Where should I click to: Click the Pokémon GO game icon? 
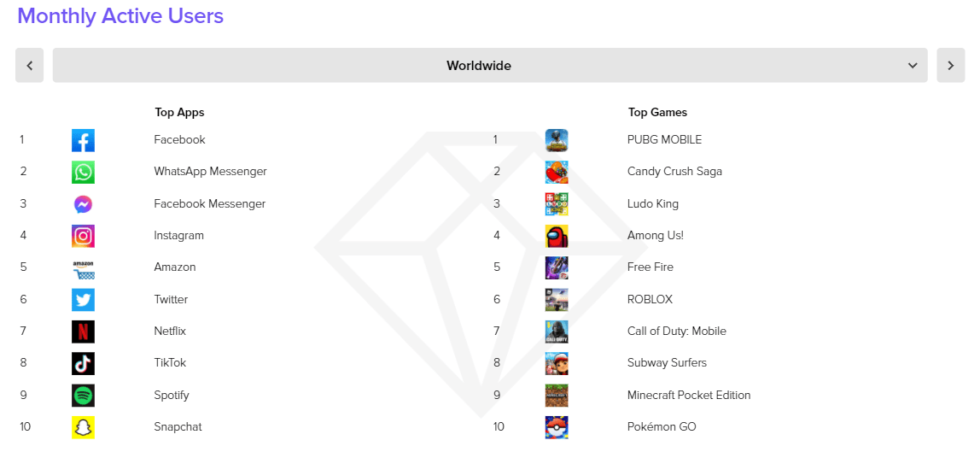pos(557,427)
